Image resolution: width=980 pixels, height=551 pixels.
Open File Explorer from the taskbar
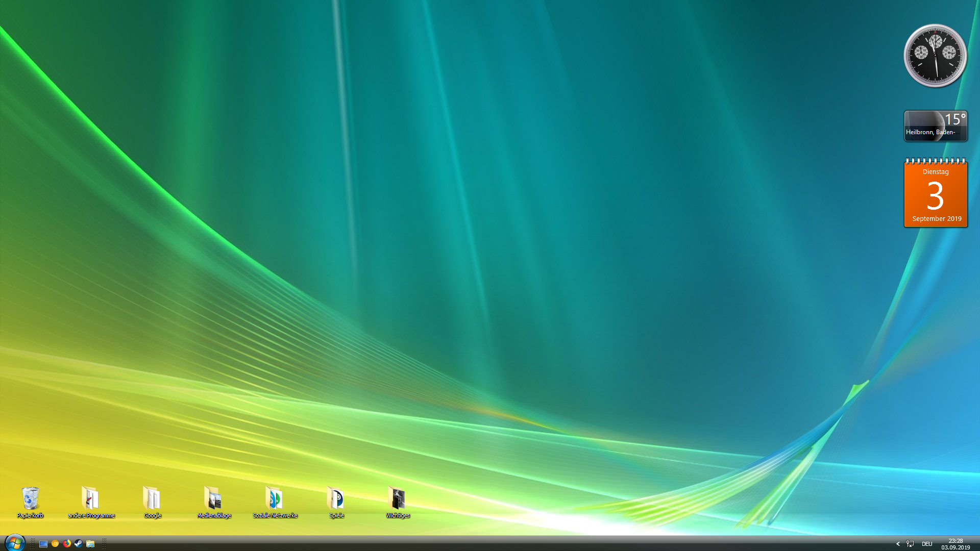[x=90, y=544]
